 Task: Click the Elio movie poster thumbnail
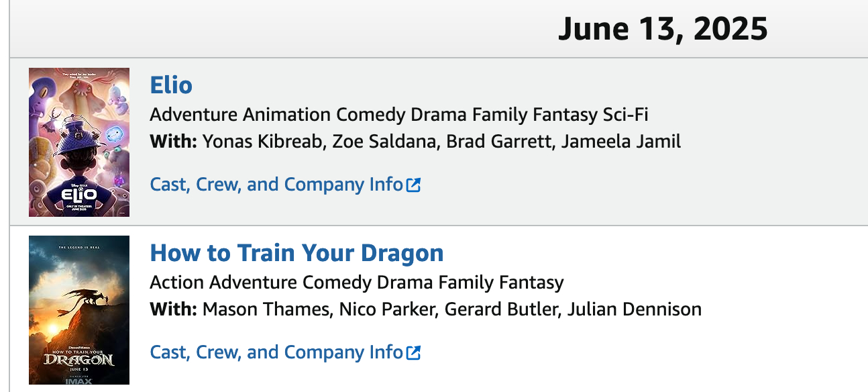tap(79, 142)
